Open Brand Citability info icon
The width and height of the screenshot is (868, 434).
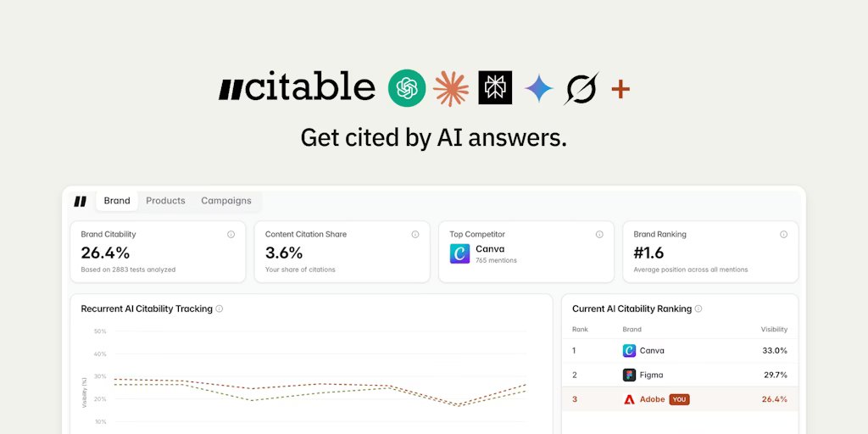click(231, 235)
